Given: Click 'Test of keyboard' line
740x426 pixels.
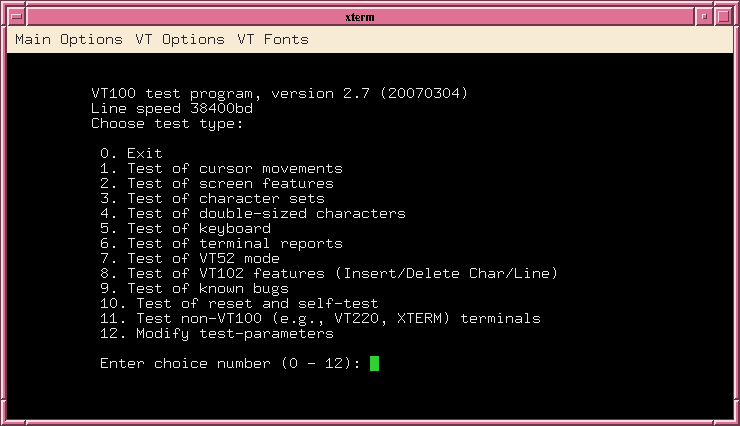Looking at the screenshot, I should [x=185, y=229].
